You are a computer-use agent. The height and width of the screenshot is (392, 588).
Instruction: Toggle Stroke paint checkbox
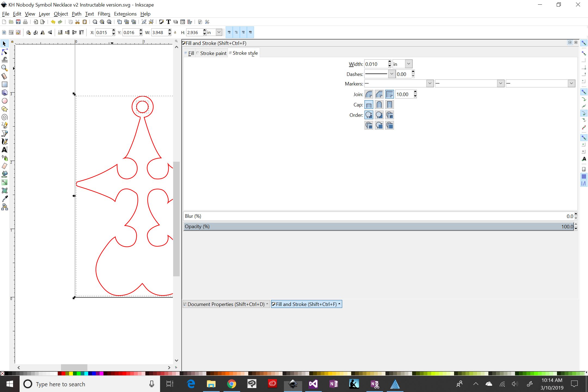[198, 53]
